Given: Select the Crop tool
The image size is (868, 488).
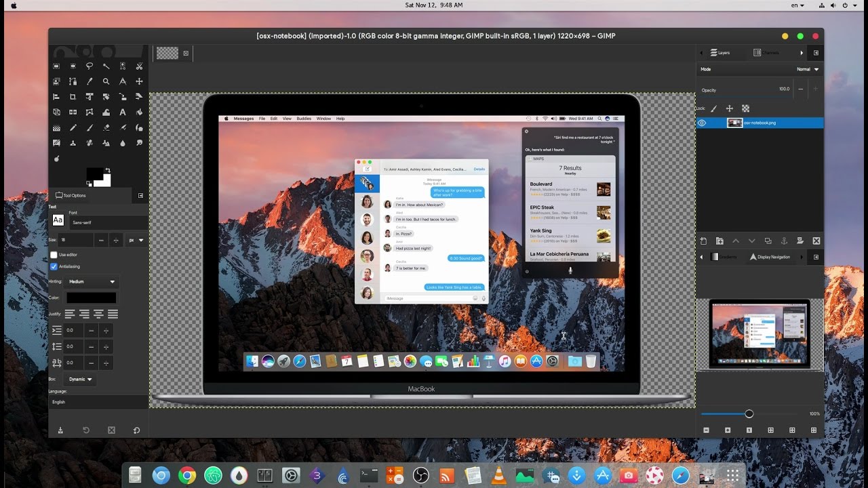Looking at the screenshot, I should [x=73, y=96].
